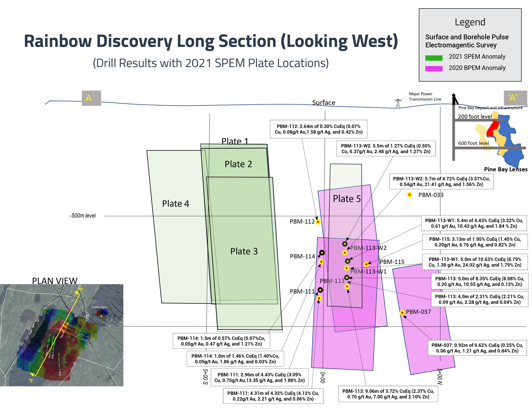Select the Plate 4 label
This screenshot has width=532, height=411.
(176, 203)
